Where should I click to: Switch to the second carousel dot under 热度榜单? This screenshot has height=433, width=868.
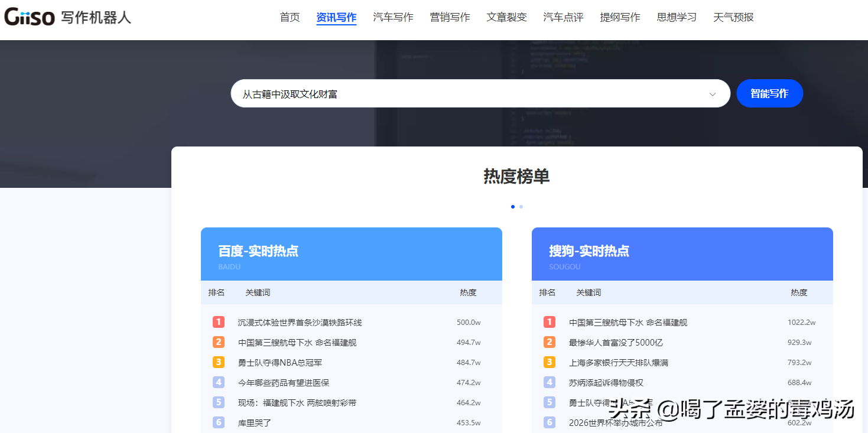pyautogui.click(x=521, y=207)
